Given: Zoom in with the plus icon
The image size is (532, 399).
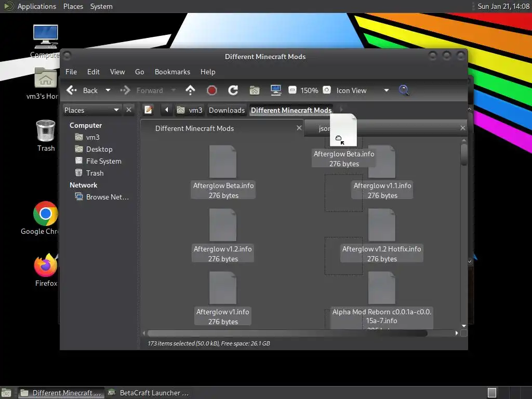Looking at the screenshot, I should 327,90.
